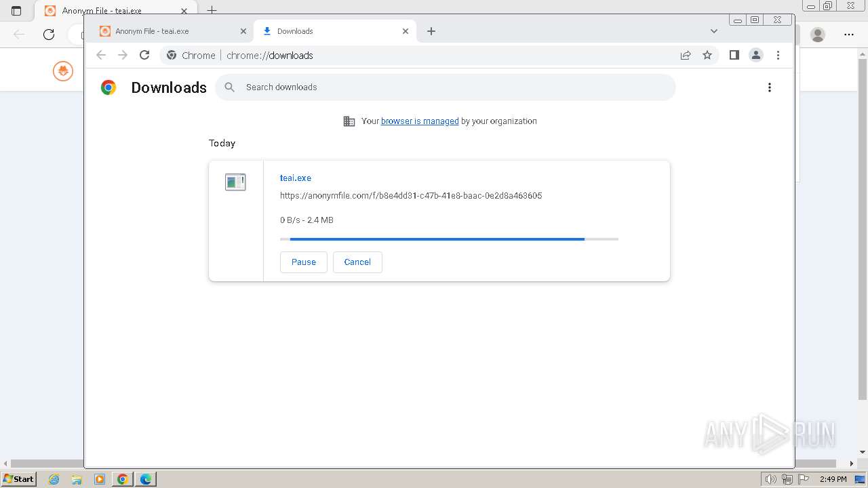Click the Today heading text
868x488 pixels.
(x=222, y=144)
